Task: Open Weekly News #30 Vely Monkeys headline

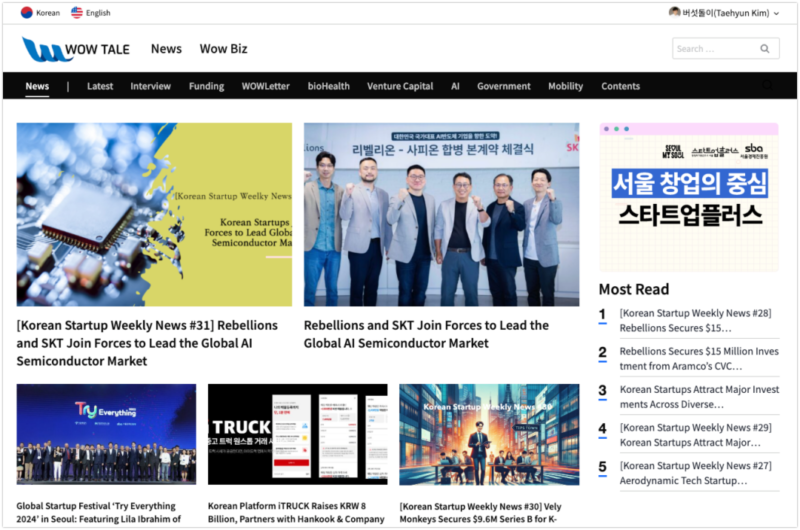Action: [480, 512]
